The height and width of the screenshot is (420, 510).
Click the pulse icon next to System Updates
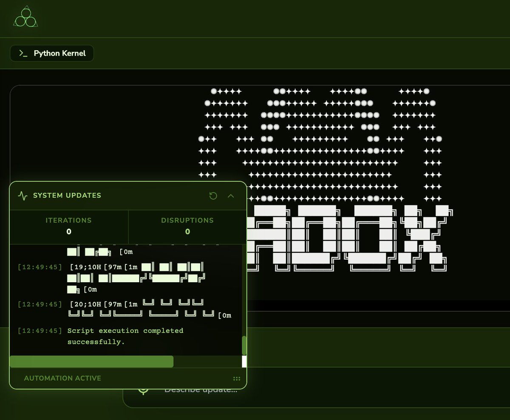23,196
